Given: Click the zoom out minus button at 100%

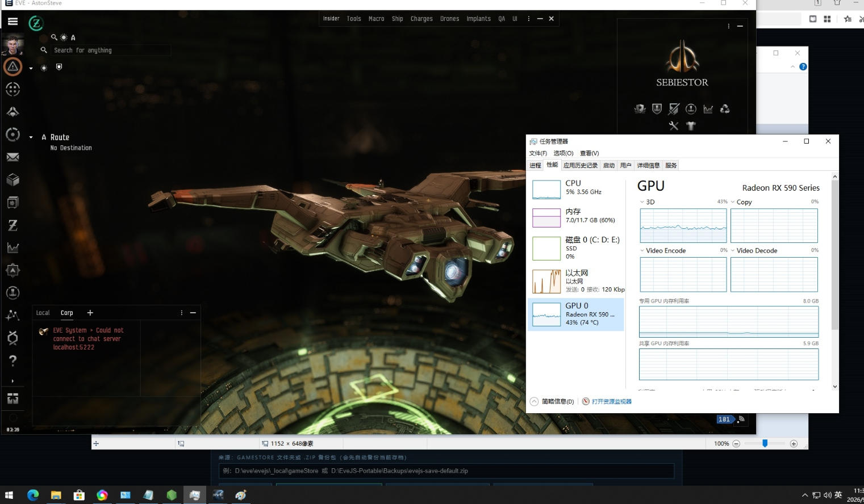Looking at the screenshot, I should pos(736,444).
